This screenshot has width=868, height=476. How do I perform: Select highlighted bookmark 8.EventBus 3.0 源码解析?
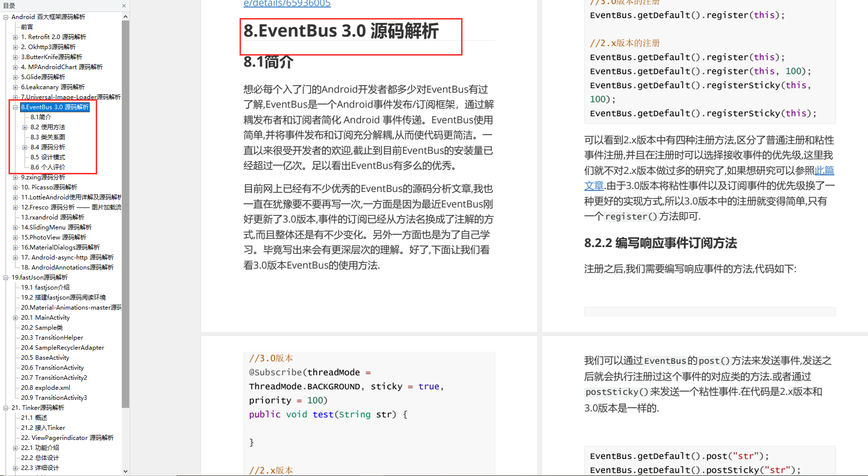(55, 107)
